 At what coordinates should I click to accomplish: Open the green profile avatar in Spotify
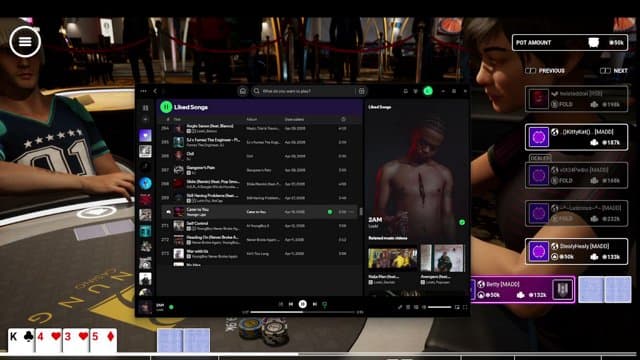pos(428,91)
